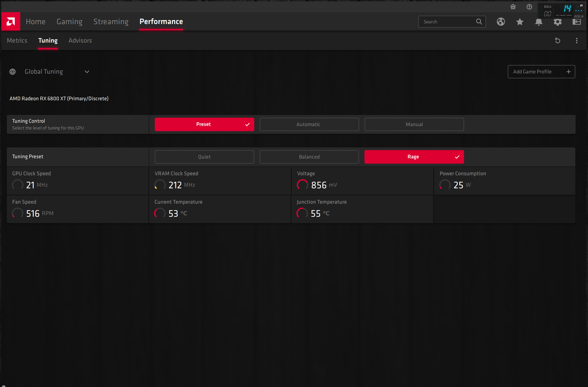
Task: Open the Tuning sub-tab
Action: (48, 41)
